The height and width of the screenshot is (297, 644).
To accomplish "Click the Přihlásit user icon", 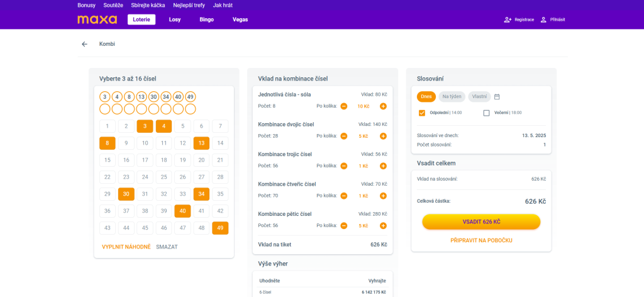I will (543, 20).
